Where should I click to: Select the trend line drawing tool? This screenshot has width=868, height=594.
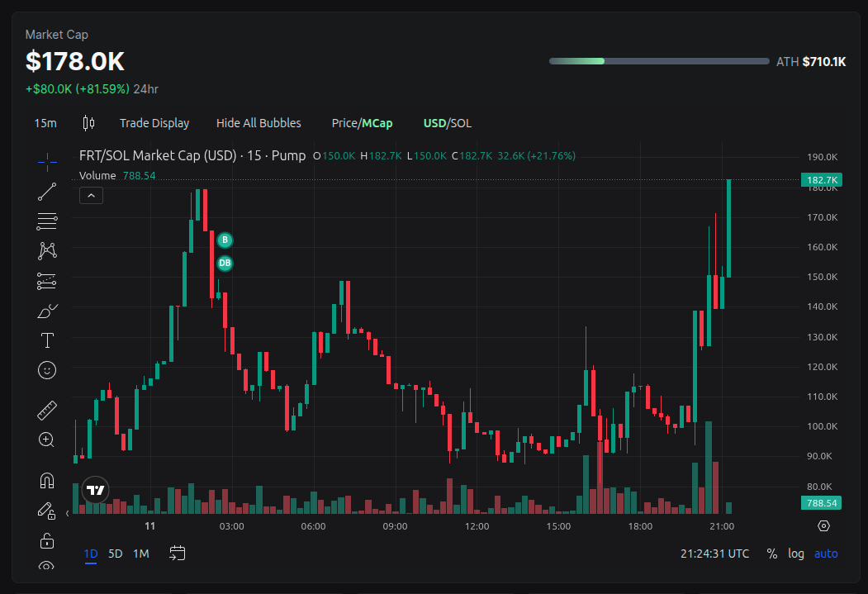coord(46,191)
